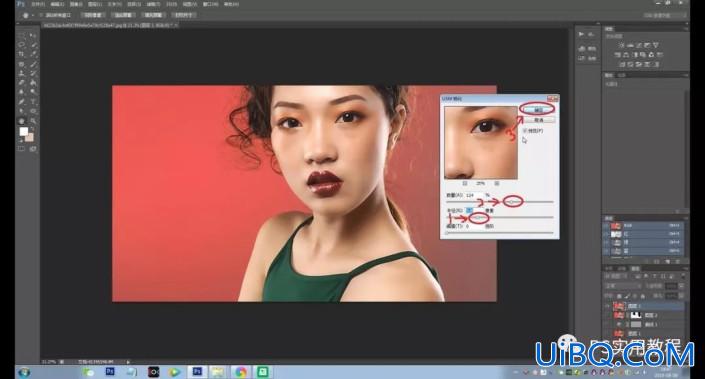Click the cancel button below OK

(539, 120)
